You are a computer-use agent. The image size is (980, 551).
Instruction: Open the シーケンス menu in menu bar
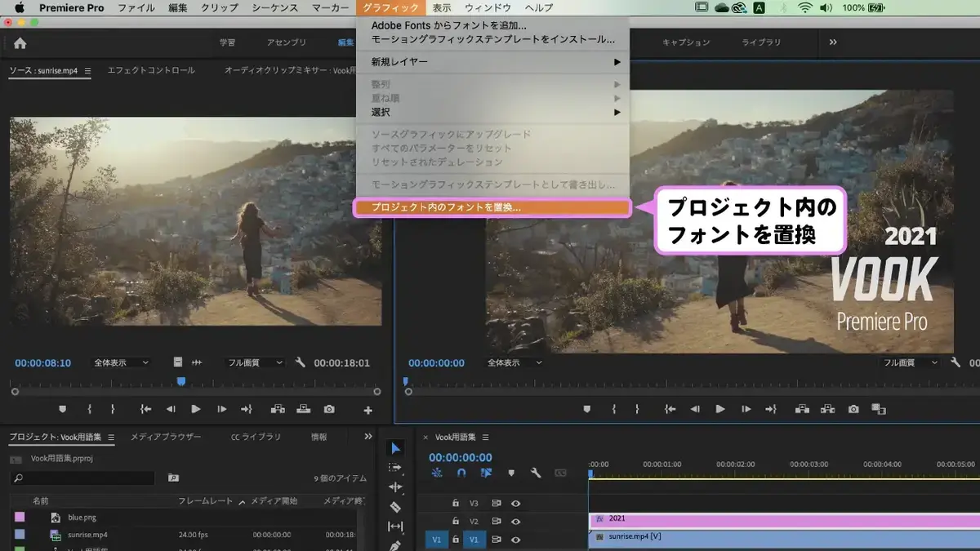(275, 8)
